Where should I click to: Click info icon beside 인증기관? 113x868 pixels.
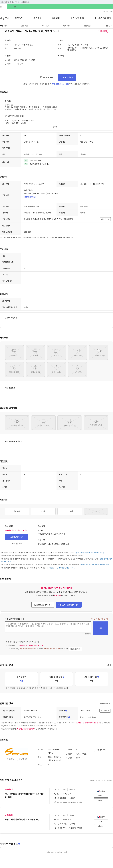pos(66,711)
